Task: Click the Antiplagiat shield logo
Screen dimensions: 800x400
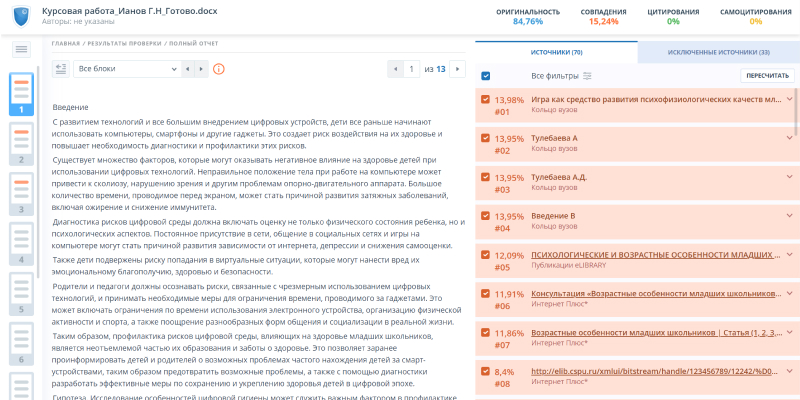Action: (21, 17)
